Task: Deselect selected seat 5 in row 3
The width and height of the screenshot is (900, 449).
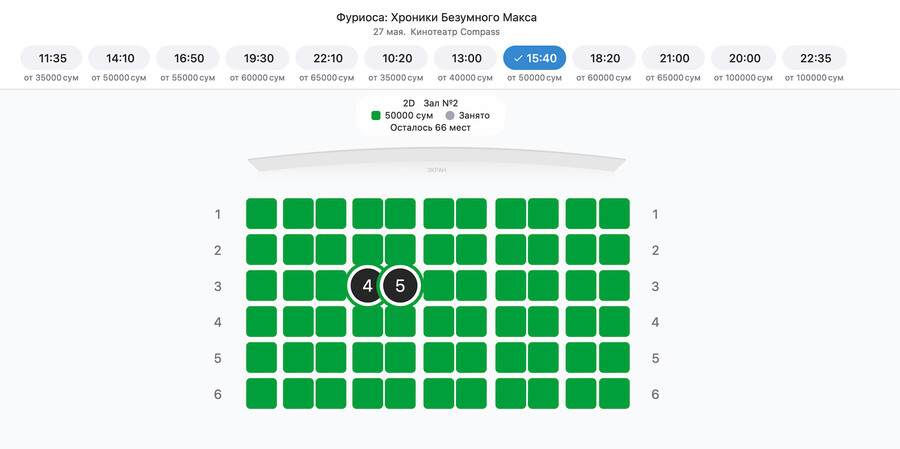Action: click(x=400, y=285)
